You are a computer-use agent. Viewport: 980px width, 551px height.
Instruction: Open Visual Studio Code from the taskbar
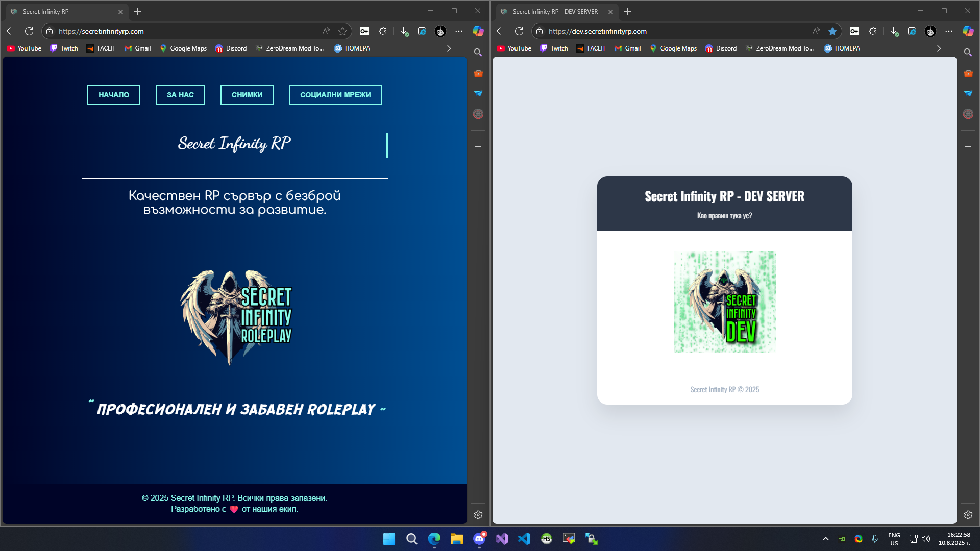tap(524, 538)
